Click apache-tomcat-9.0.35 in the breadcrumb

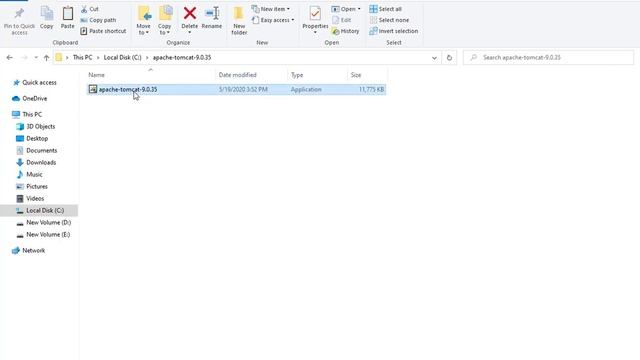(x=182, y=58)
